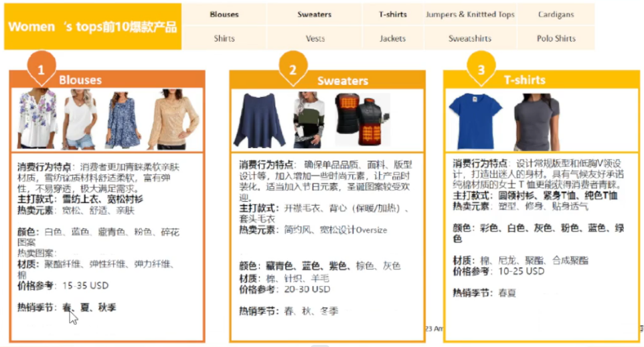Open the Blouses category in top grid

[x=224, y=14]
